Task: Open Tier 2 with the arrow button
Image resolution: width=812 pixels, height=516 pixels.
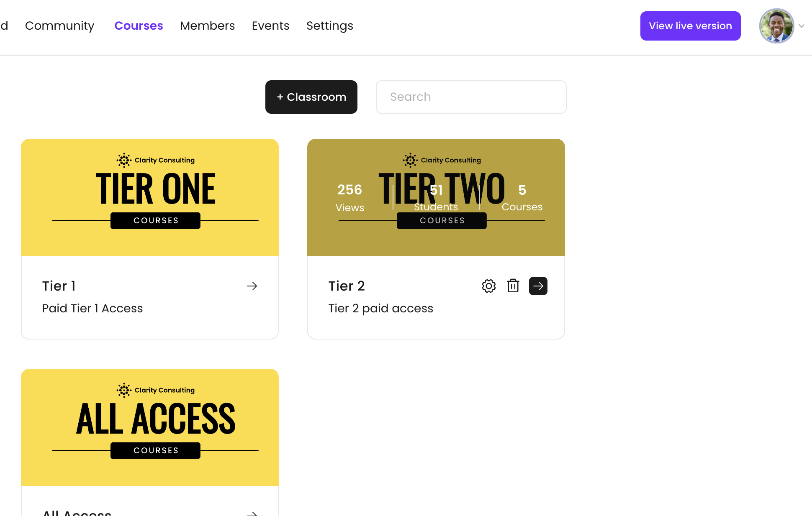Action: pyautogui.click(x=538, y=286)
